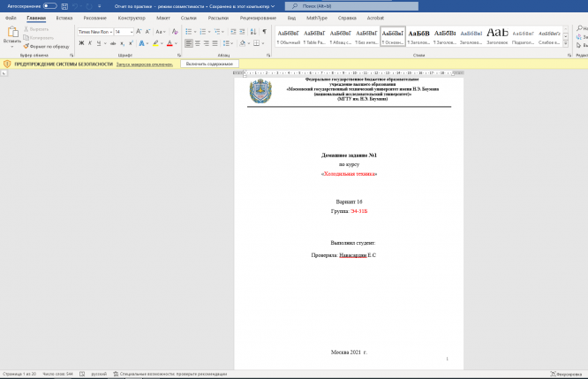Click the university emblem image
The width and height of the screenshot is (588, 379).
tap(260, 92)
